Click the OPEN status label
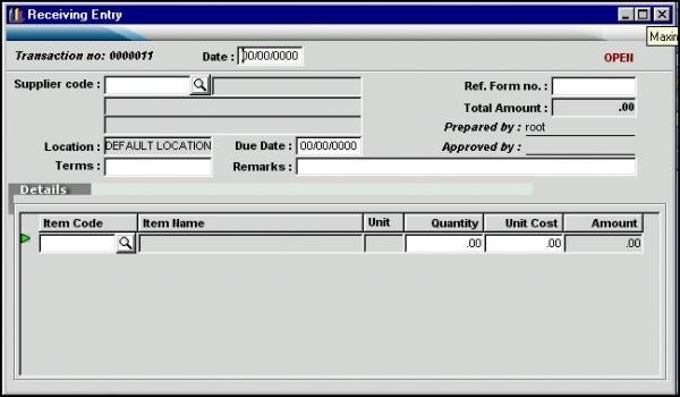680x397 pixels. click(618, 58)
